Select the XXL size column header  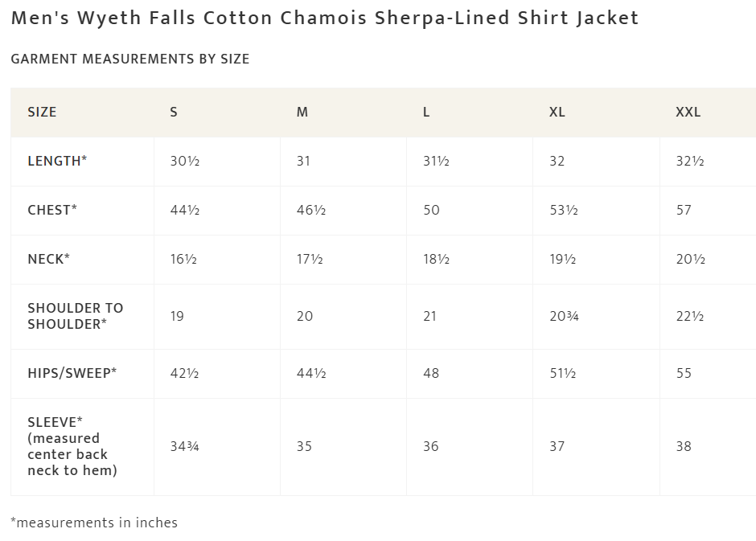[688, 113]
